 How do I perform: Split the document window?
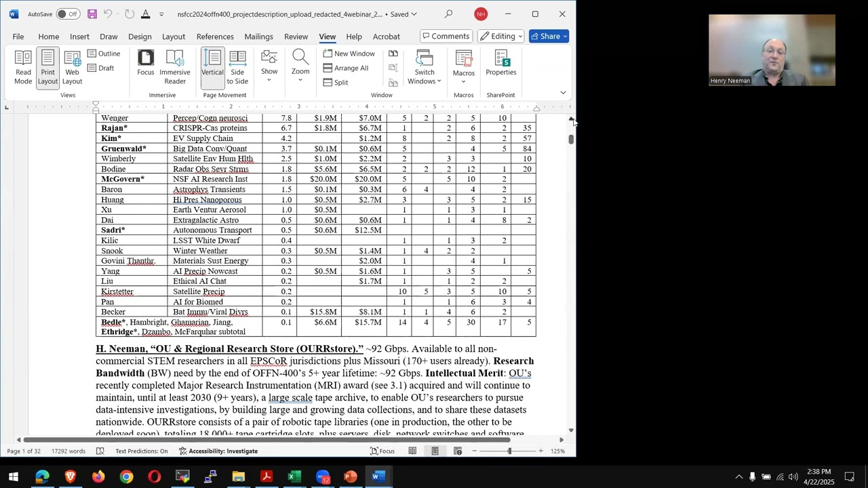pyautogui.click(x=336, y=83)
